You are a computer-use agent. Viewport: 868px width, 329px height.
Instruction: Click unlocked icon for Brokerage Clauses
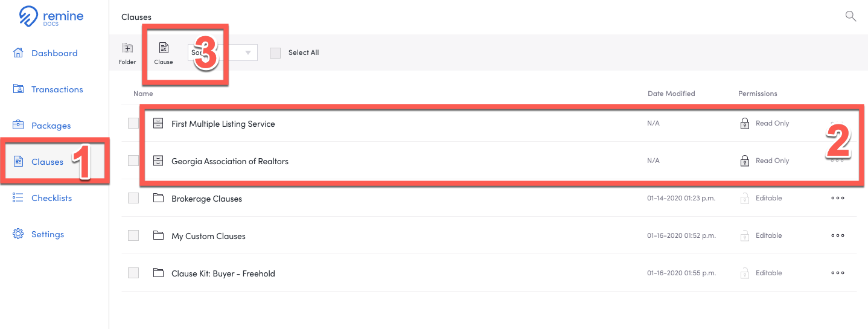[x=745, y=198]
